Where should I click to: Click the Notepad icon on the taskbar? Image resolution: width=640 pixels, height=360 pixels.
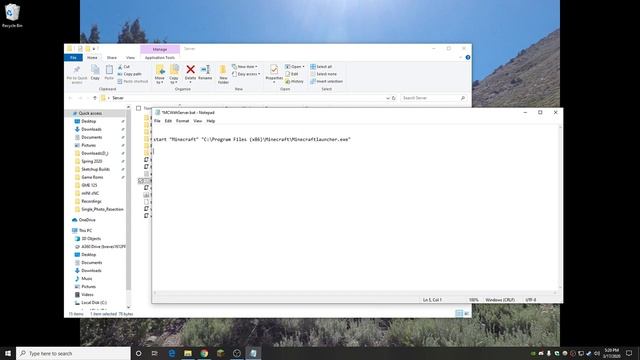pos(253,353)
